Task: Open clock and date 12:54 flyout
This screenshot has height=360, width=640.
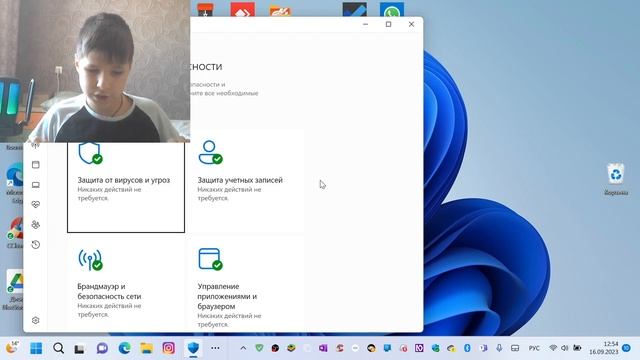Action: point(604,348)
